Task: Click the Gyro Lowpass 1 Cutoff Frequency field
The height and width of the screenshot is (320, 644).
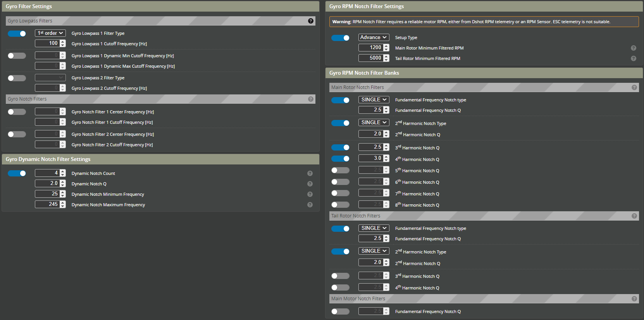Action: [47, 43]
